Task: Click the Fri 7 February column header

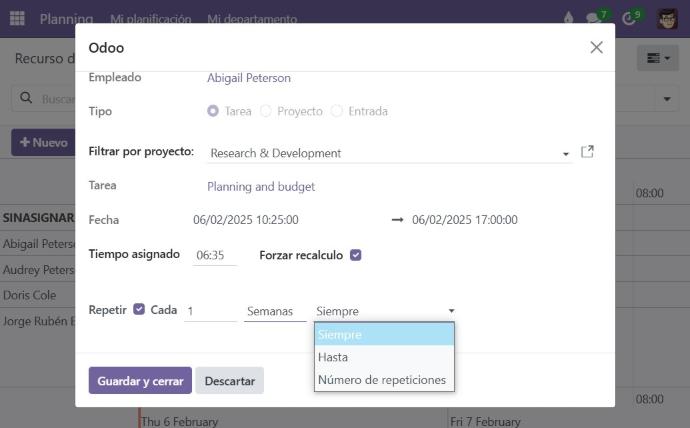Action: click(485, 421)
